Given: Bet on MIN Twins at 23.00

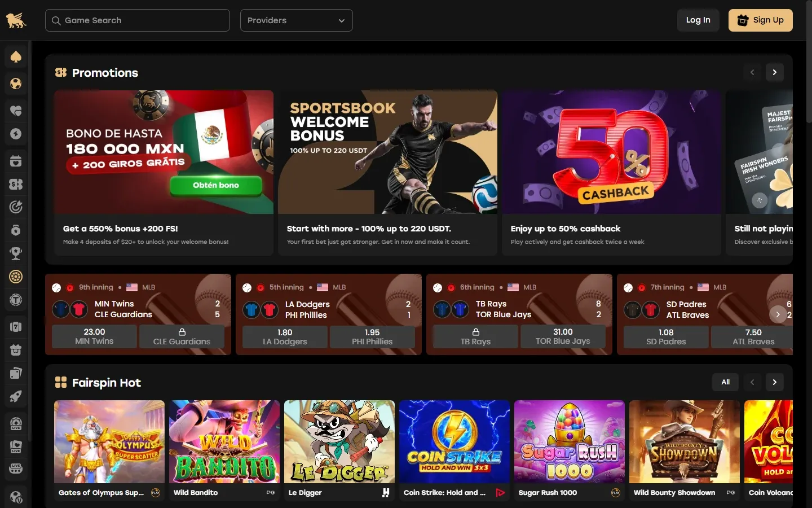Looking at the screenshot, I should click(94, 336).
